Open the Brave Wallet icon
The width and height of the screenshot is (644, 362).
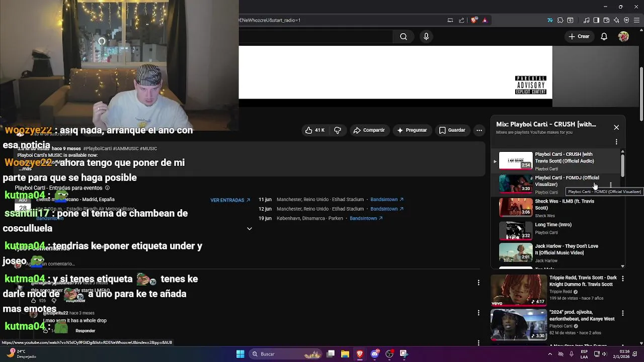coord(606,20)
